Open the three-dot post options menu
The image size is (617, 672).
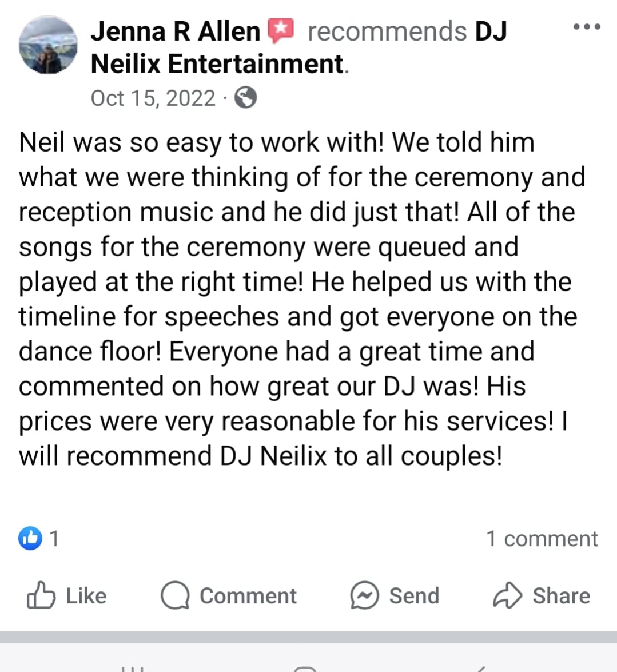587,27
